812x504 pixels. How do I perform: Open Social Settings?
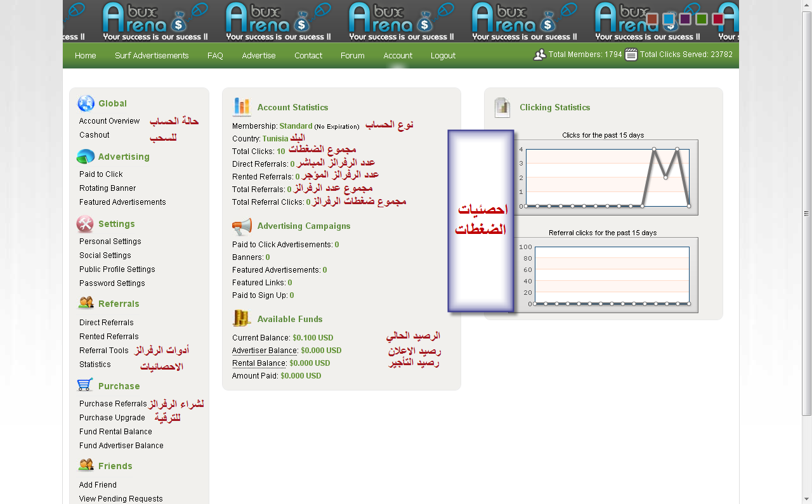pos(105,255)
